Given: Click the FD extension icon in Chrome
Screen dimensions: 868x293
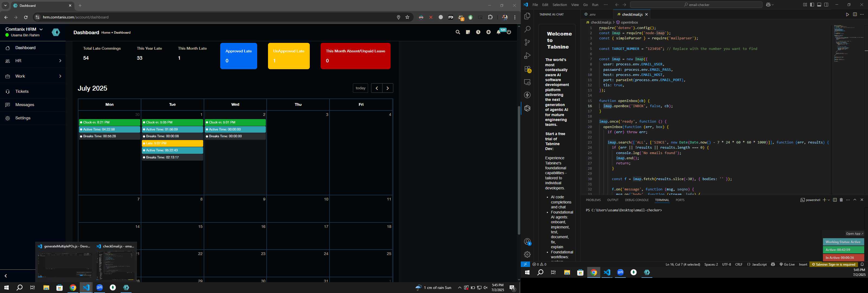Looking at the screenshot, I should point(451,17).
